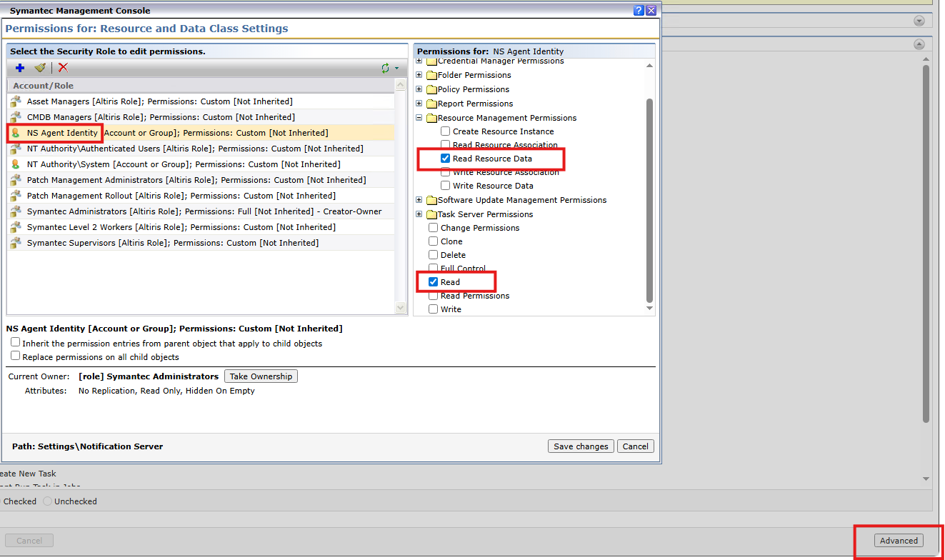945x560 pixels.
Task: Click the Full Control label
Action: pyautogui.click(x=463, y=269)
